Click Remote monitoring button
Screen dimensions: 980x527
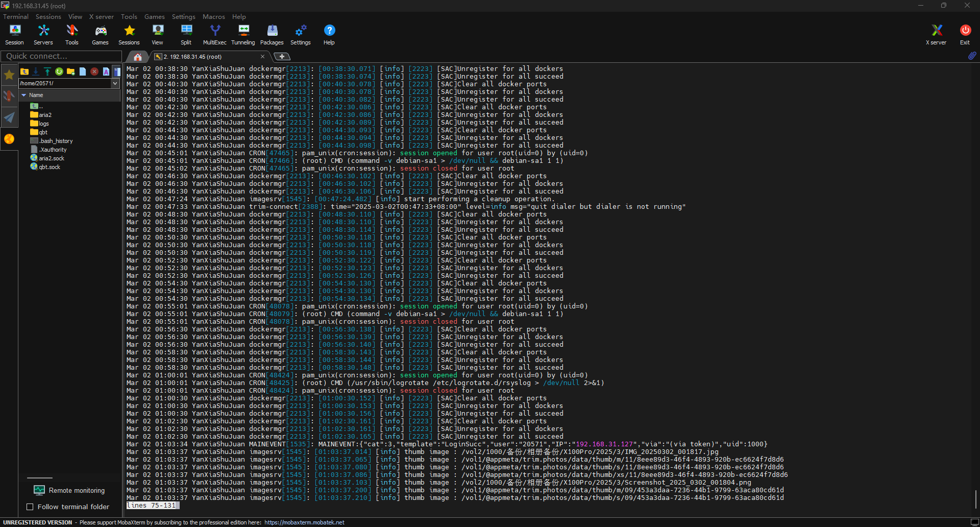[69, 490]
